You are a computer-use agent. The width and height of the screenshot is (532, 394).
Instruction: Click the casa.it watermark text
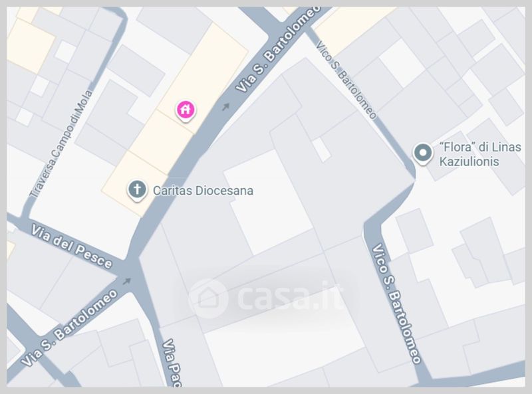tap(289, 296)
